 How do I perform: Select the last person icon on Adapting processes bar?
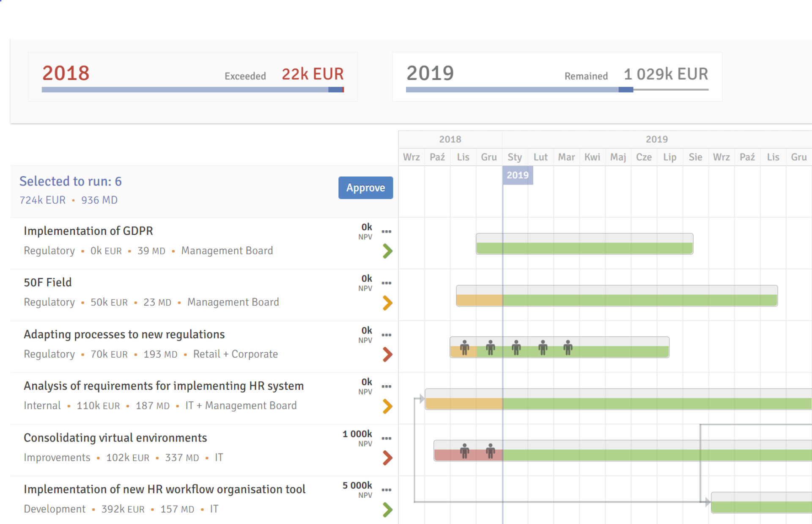(568, 347)
